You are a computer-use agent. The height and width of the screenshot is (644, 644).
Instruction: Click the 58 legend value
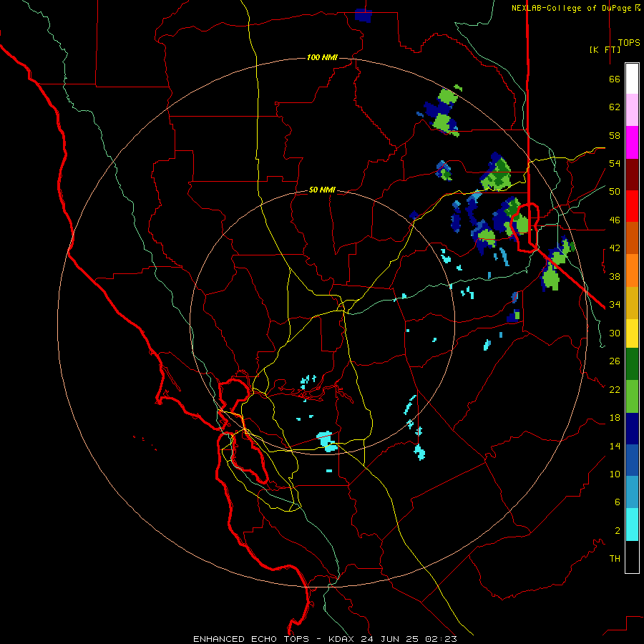615,135
